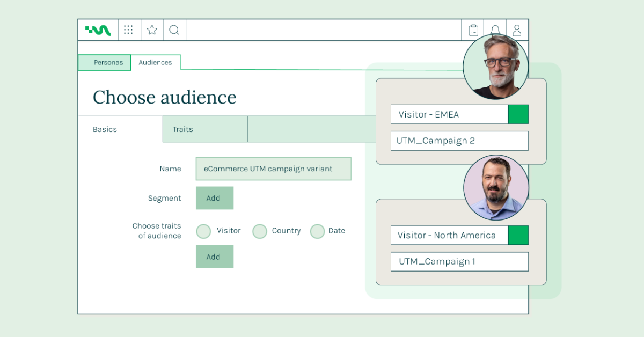Screen dimensions: 644x337
Task: Click Add button below audience traits
Action: tap(214, 257)
